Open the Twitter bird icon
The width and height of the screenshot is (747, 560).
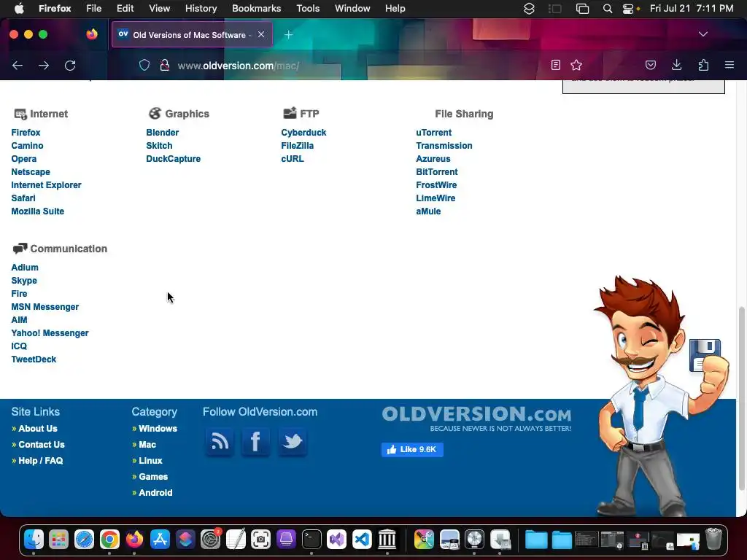292,442
